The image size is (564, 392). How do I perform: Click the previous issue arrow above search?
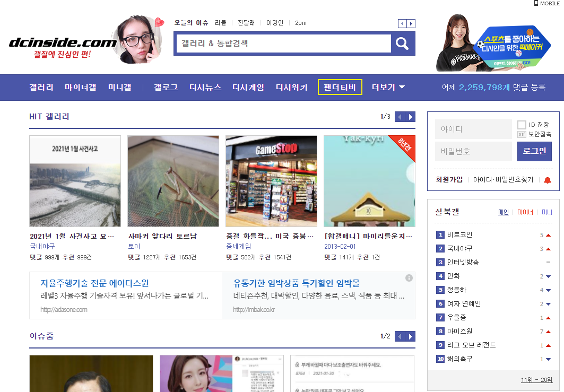(402, 24)
